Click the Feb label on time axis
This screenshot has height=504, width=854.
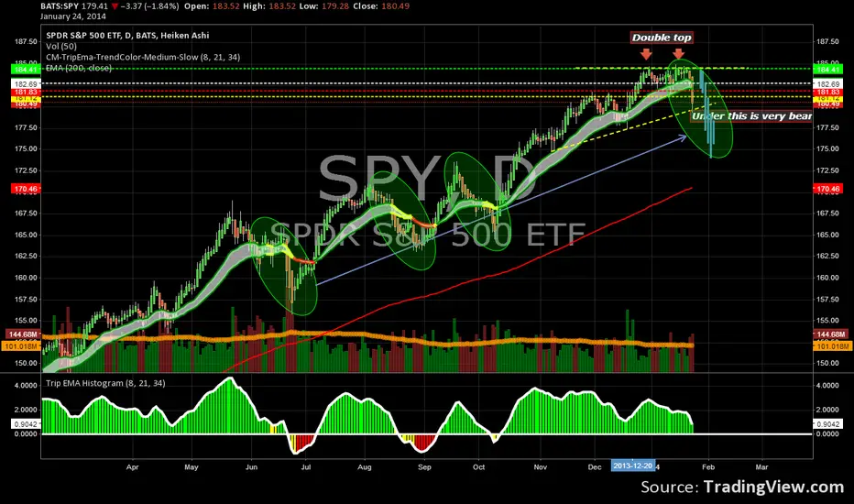(708, 467)
